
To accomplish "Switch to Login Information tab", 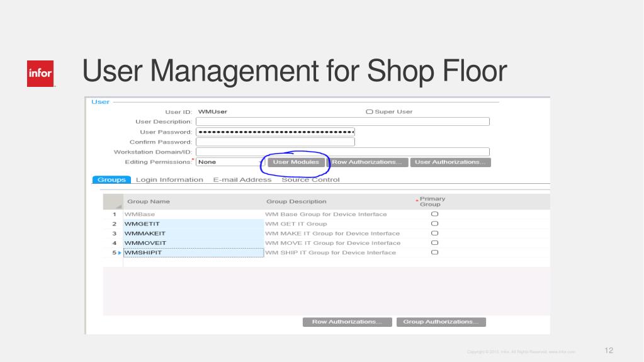I will pyautogui.click(x=169, y=179).
